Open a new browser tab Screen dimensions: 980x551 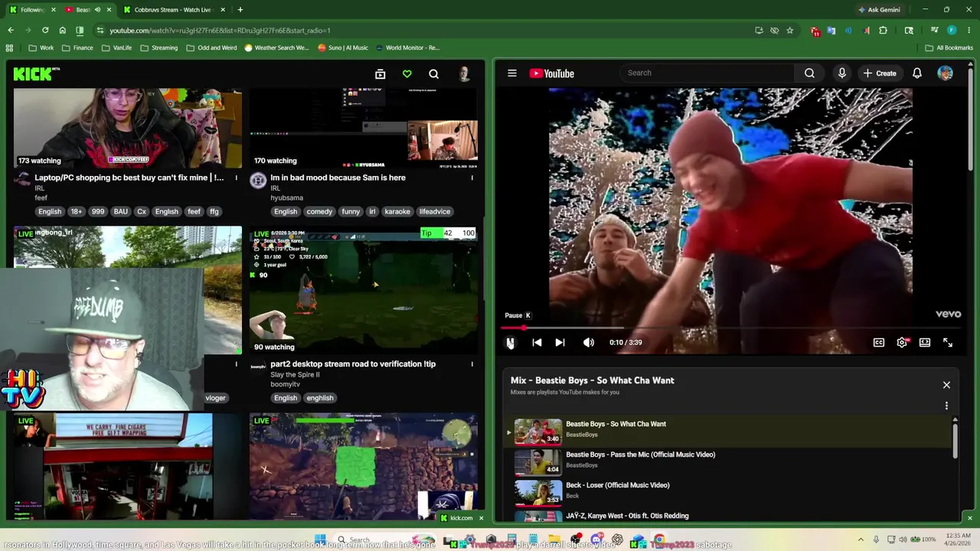click(x=240, y=9)
